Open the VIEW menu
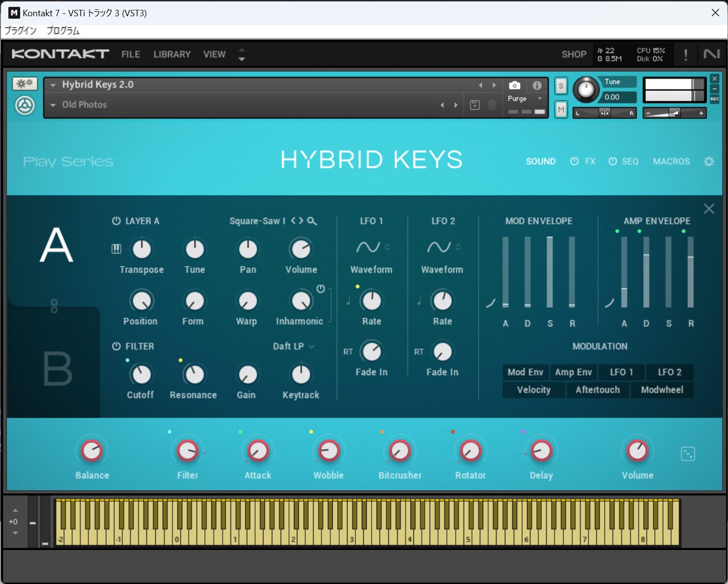The image size is (728, 584). [x=214, y=54]
